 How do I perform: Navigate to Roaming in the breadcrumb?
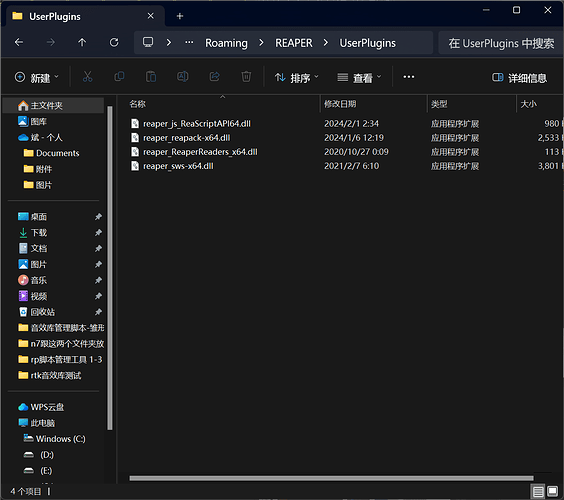pyautogui.click(x=226, y=43)
